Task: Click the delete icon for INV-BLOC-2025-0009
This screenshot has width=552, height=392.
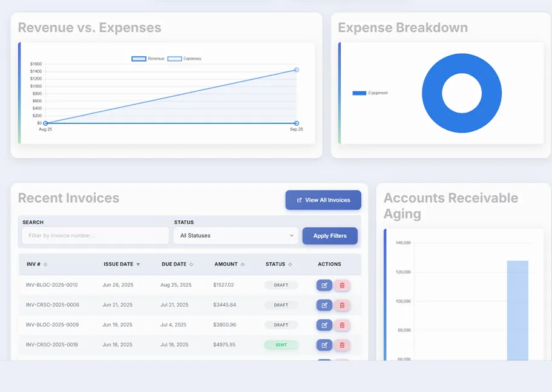Action: pos(343,325)
